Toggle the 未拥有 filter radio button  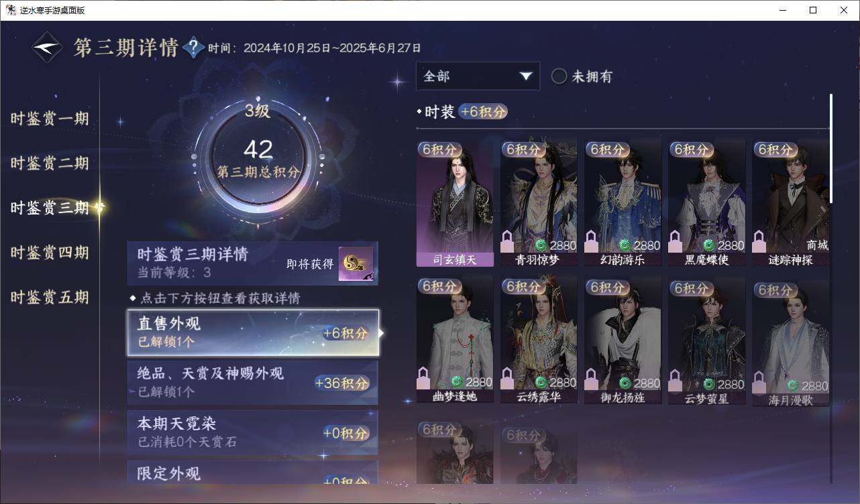559,76
